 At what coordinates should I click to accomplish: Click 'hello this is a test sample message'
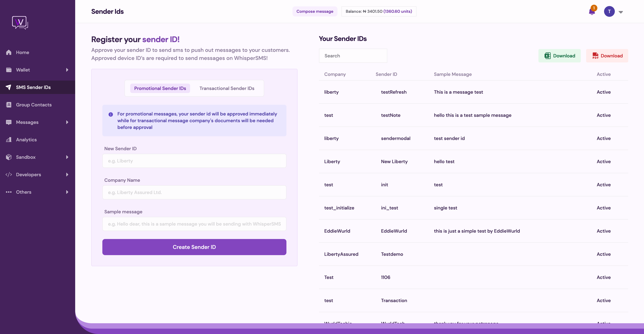[473, 115]
